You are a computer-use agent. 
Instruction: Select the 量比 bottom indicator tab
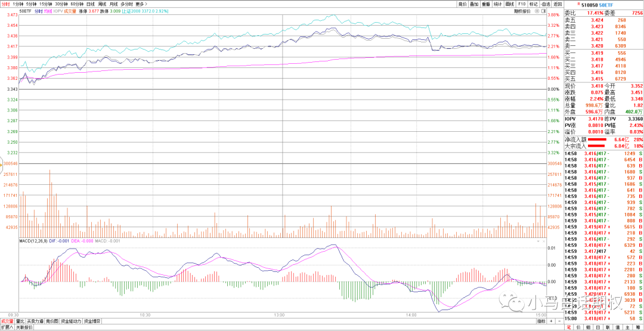[20, 321]
